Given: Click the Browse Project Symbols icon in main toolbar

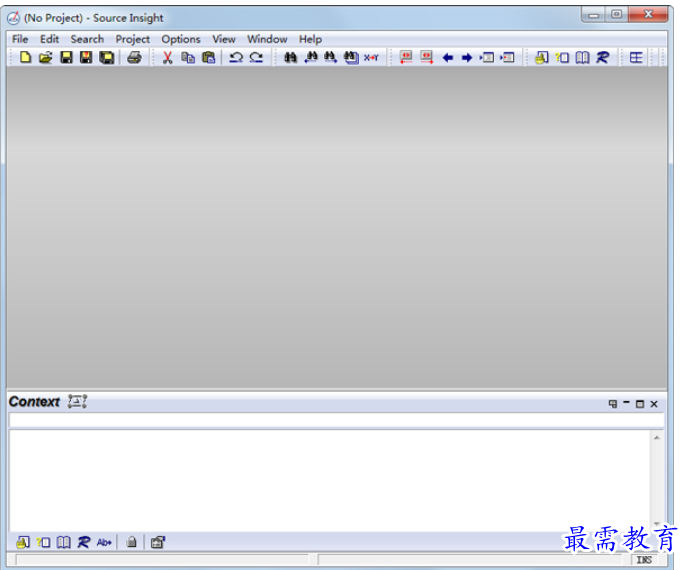Looking at the screenshot, I should coord(562,57).
